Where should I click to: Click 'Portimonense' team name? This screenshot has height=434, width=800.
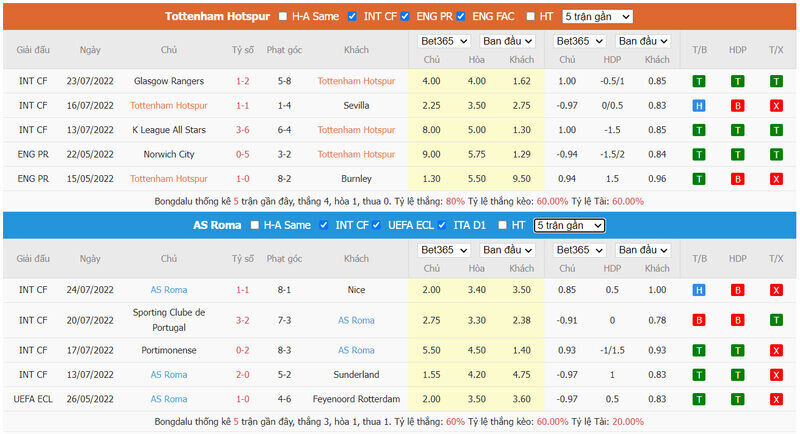pyautogui.click(x=168, y=350)
